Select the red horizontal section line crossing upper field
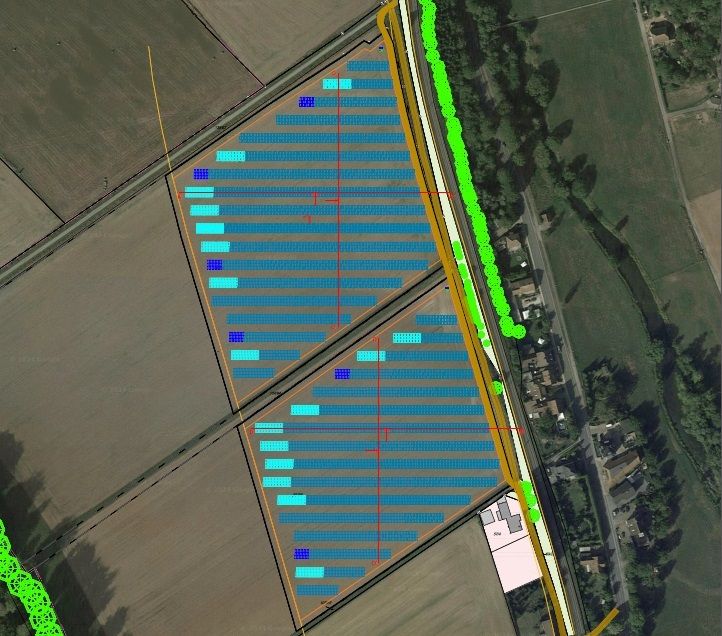The height and width of the screenshot is (636, 722). pyautogui.click(x=315, y=194)
